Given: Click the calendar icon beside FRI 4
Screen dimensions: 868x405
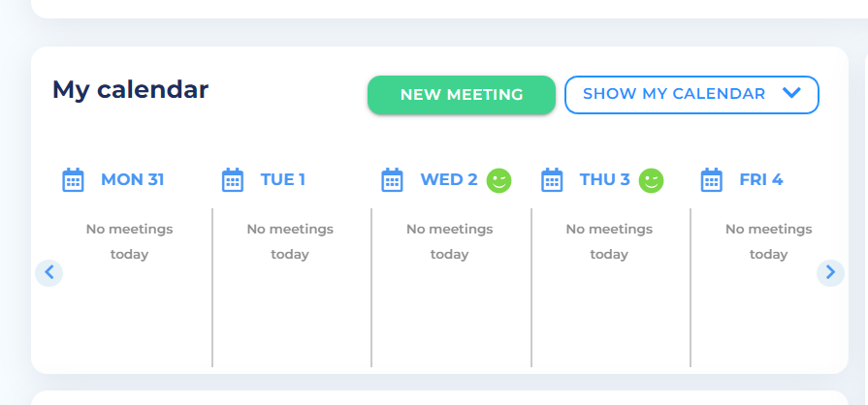Looking at the screenshot, I should point(711,180).
